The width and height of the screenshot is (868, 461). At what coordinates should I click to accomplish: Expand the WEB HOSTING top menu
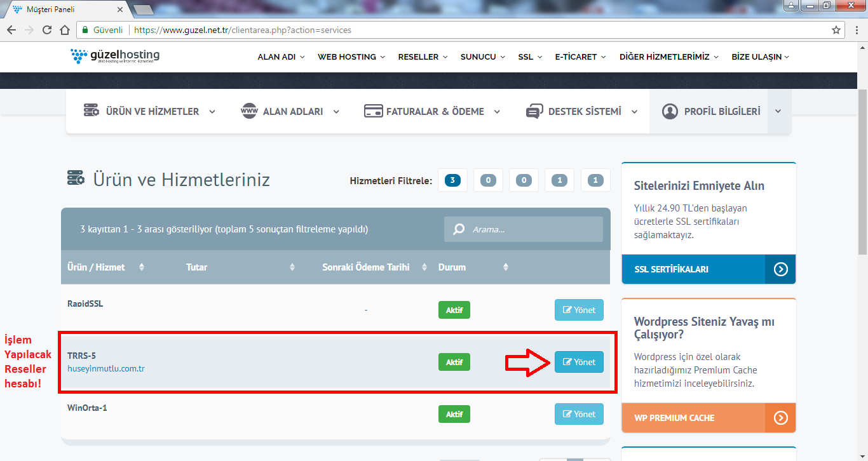click(351, 57)
